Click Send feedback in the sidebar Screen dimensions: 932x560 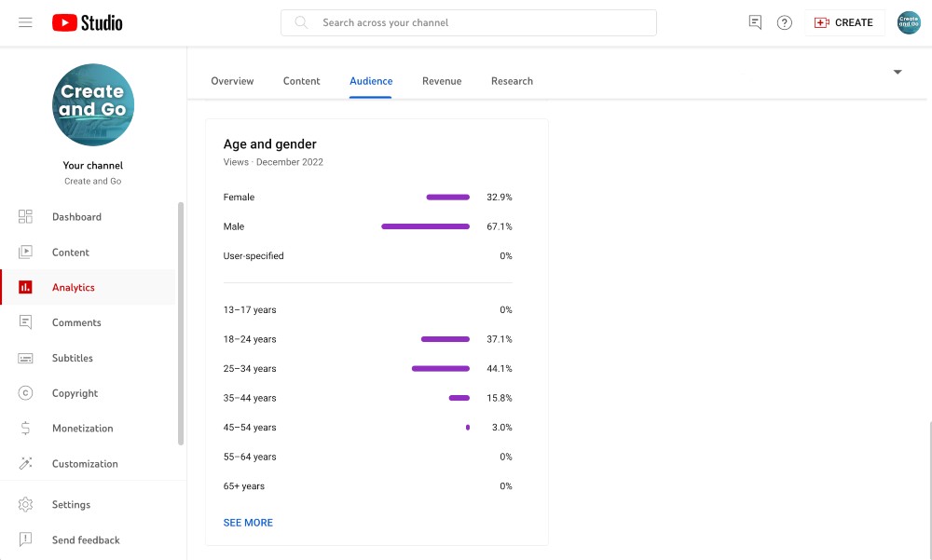tap(86, 540)
